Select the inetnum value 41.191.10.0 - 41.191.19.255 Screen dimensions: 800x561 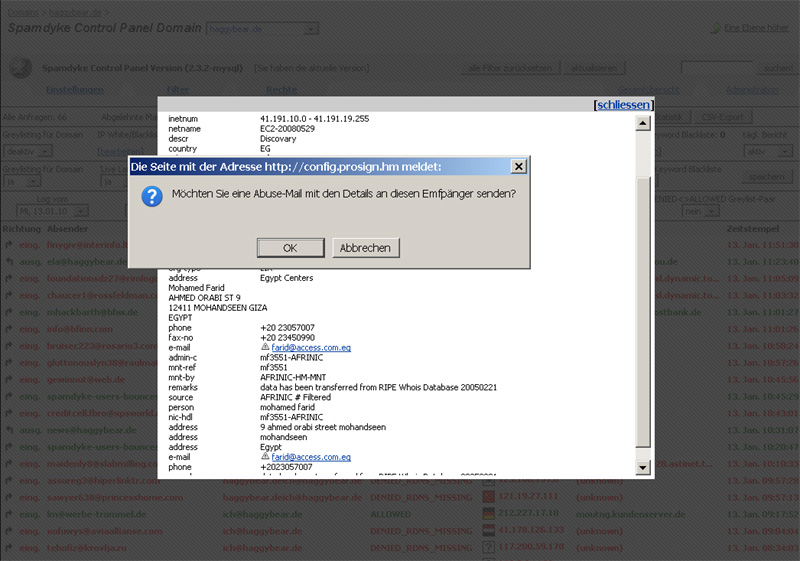coord(314,119)
